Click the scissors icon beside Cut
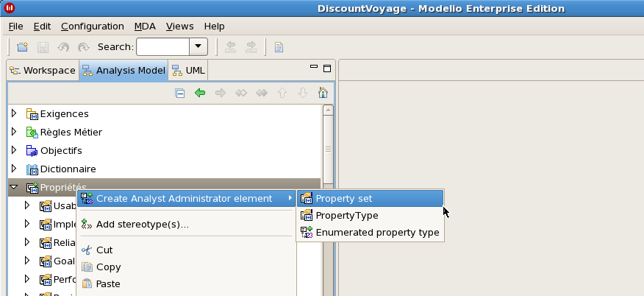This screenshot has width=644, height=296. click(87, 250)
